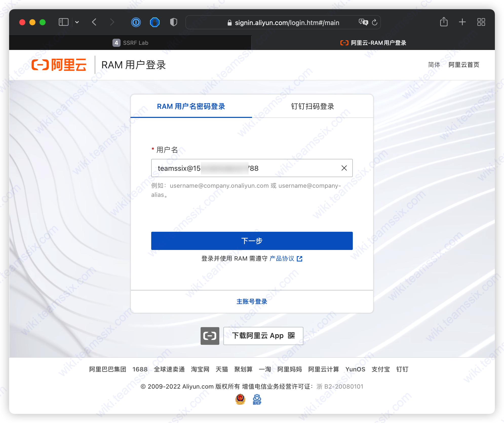Go back using the back arrow
Viewport: 504px width, 423px height.
pos(94,22)
